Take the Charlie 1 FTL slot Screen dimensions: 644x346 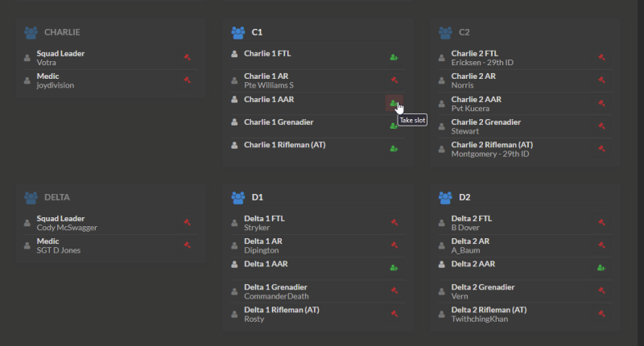click(394, 58)
